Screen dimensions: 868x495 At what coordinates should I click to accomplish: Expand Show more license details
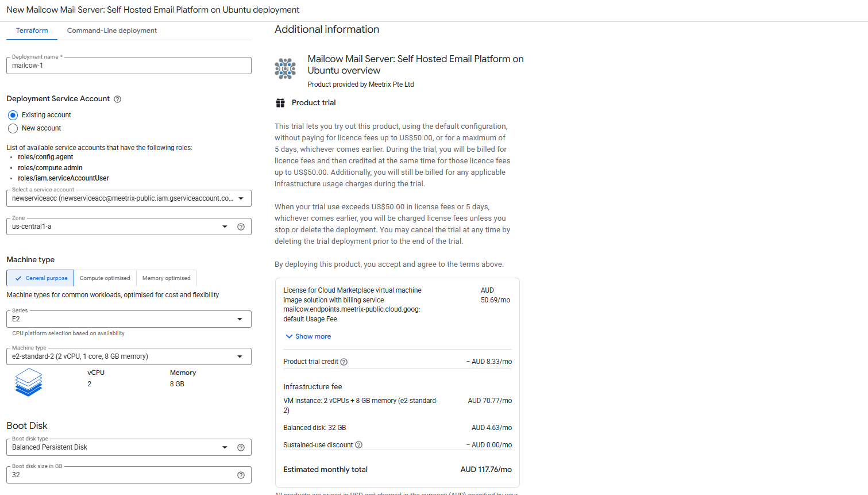click(308, 336)
